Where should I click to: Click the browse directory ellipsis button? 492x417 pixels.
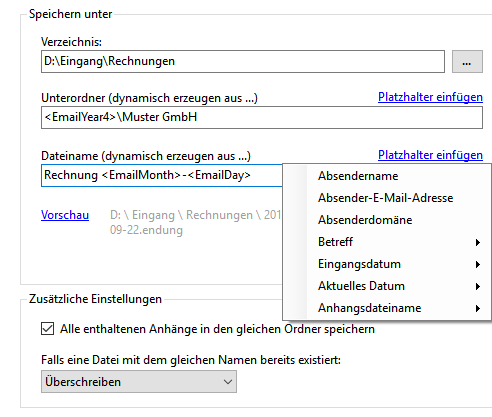(x=467, y=61)
